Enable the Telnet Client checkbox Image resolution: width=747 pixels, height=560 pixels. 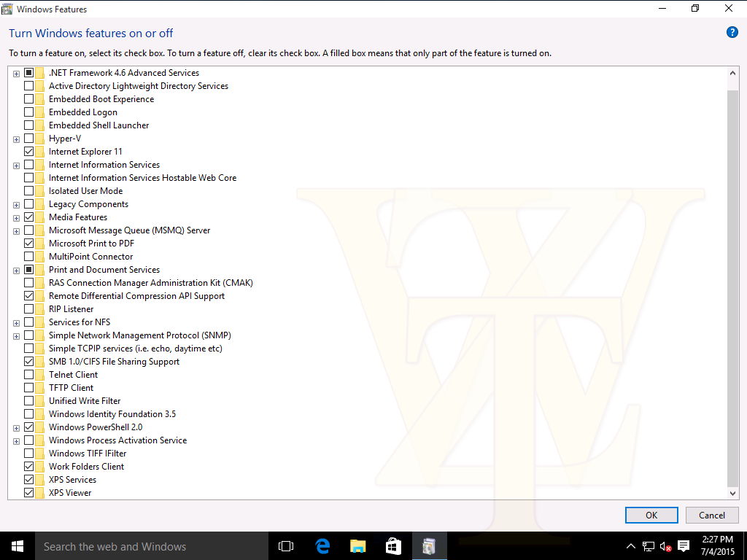(28, 375)
